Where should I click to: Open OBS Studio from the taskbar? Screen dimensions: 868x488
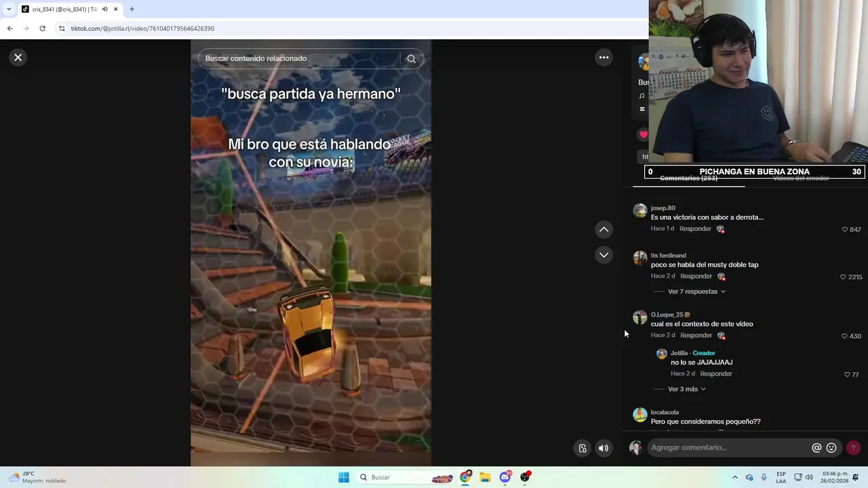pyautogui.click(x=525, y=477)
